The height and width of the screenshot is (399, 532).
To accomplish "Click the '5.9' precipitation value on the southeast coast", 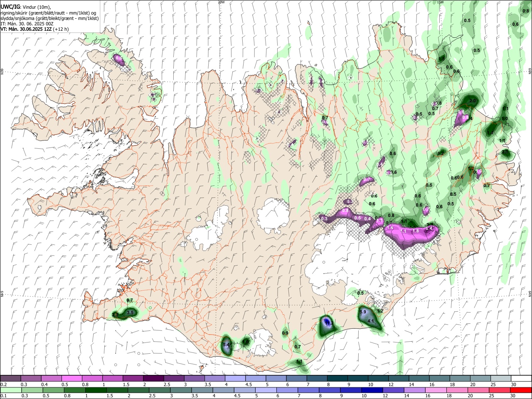I will tap(362, 312).
